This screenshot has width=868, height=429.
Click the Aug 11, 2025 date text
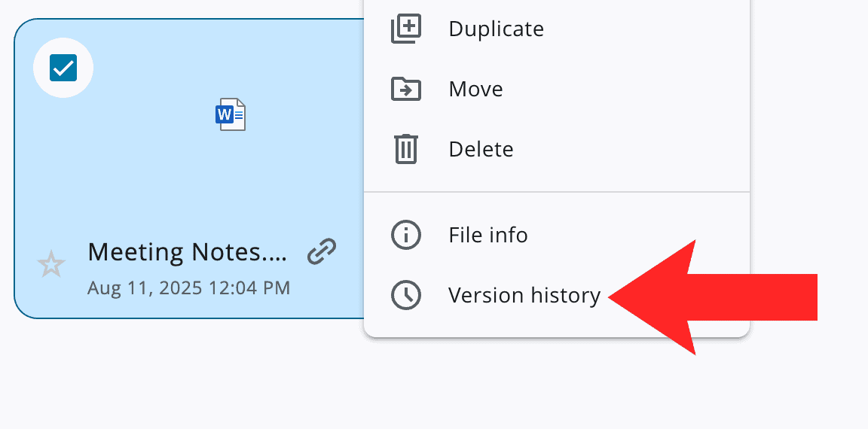click(x=188, y=288)
